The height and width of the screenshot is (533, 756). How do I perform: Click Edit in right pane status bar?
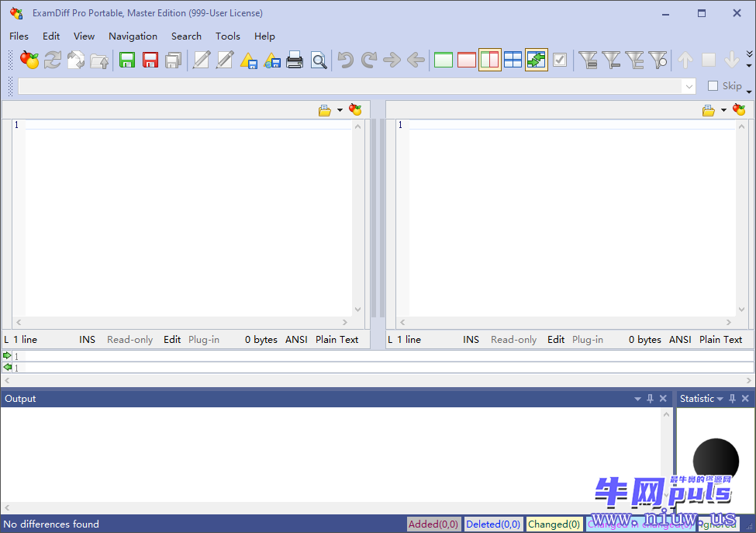pyautogui.click(x=556, y=340)
